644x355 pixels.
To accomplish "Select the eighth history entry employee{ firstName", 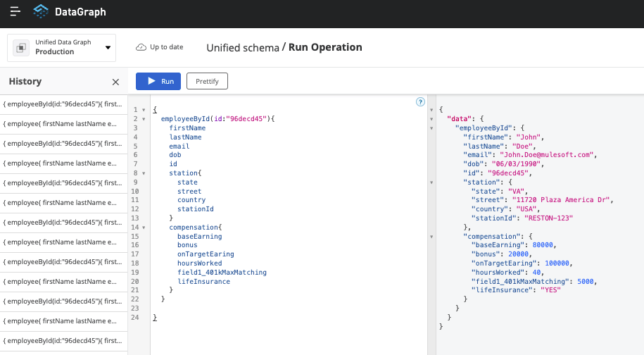I will point(63,242).
